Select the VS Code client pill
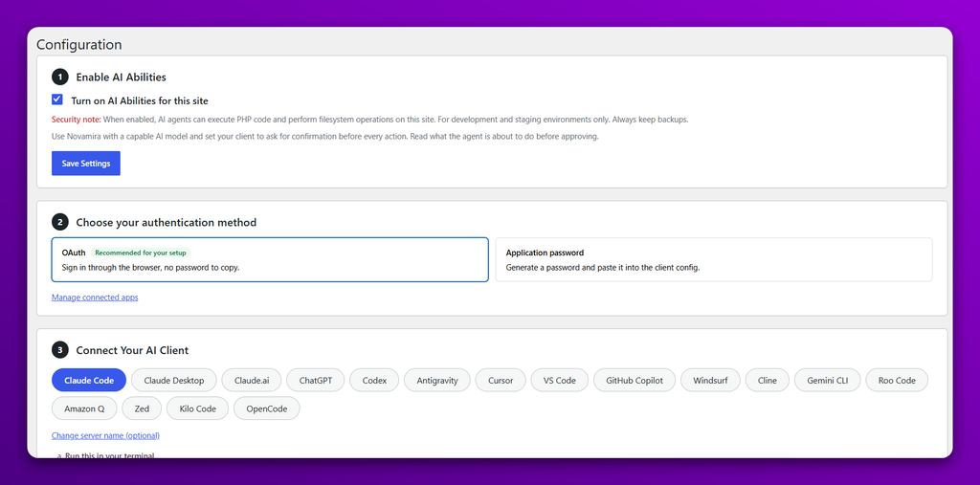Image resolution: width=980 pixels, height=485 pixels. click(559, 380)
